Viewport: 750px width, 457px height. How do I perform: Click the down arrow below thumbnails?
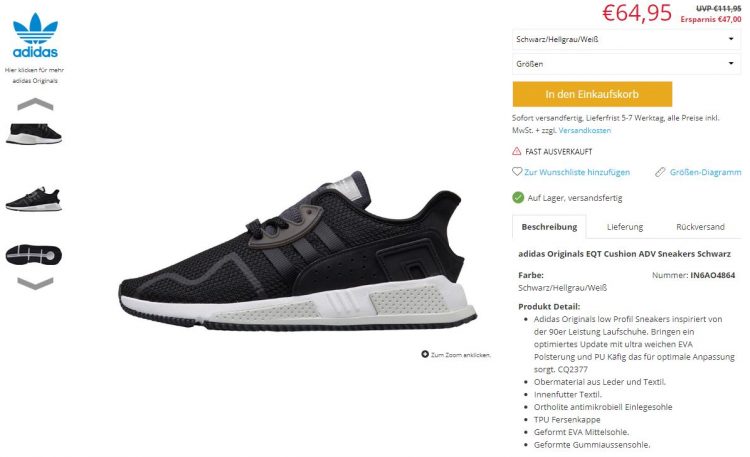click(35, 283)
